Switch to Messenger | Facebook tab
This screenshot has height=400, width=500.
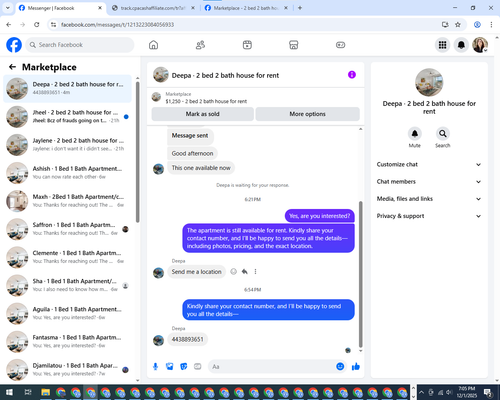coord(60,8)
